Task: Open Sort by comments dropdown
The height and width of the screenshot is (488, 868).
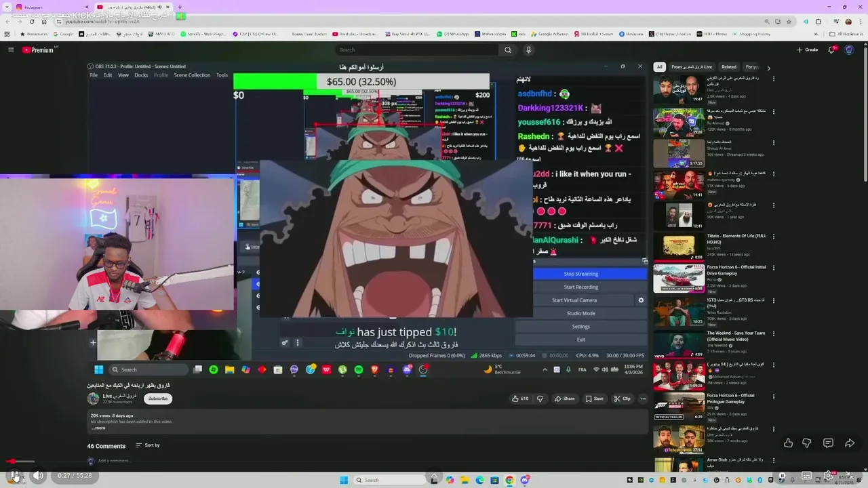Action: pyautogui.click(x=147, y=445)
